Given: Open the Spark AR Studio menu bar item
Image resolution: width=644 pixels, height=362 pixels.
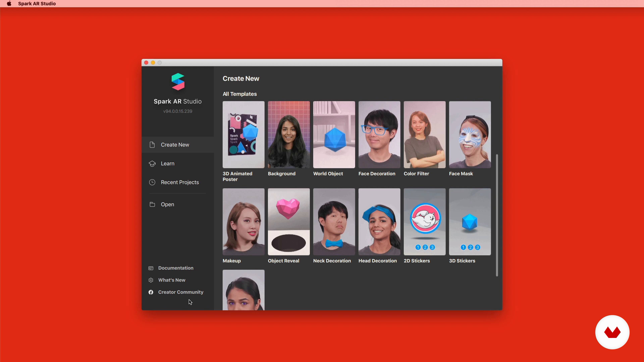Looking at the screenshot, I should coord(37,4).
